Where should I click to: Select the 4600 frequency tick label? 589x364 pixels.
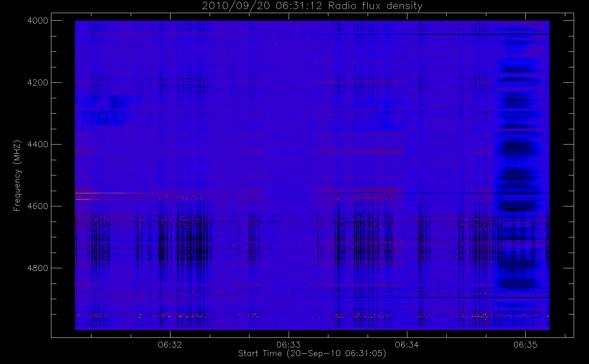pyautogui.click(x=38, y=206)
